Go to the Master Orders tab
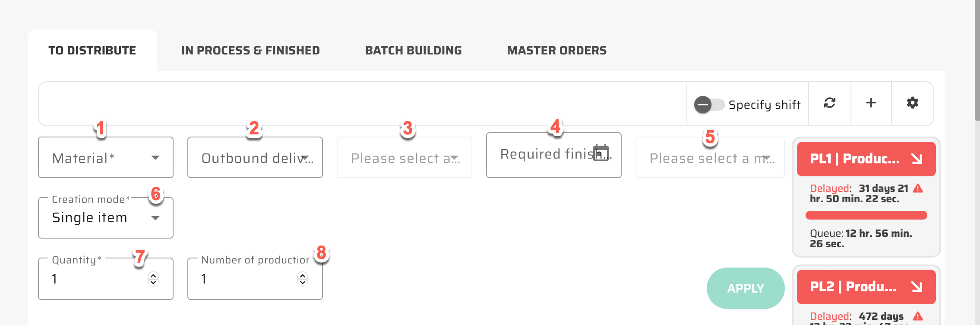This screenshot has height=325, width=980. point(556,51)
